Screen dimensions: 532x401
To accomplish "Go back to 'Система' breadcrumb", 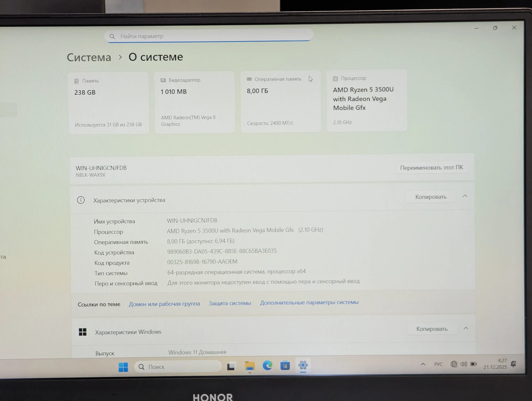I will coord(89,58).
